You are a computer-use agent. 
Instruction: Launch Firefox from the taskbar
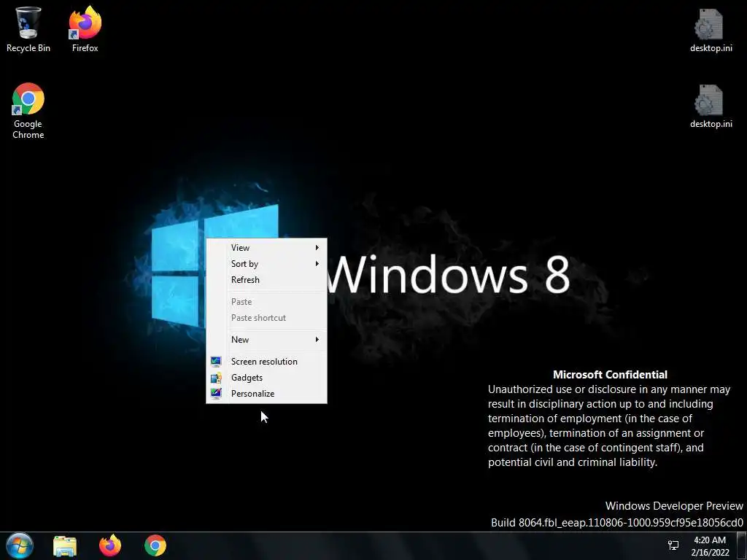[110, 545]
